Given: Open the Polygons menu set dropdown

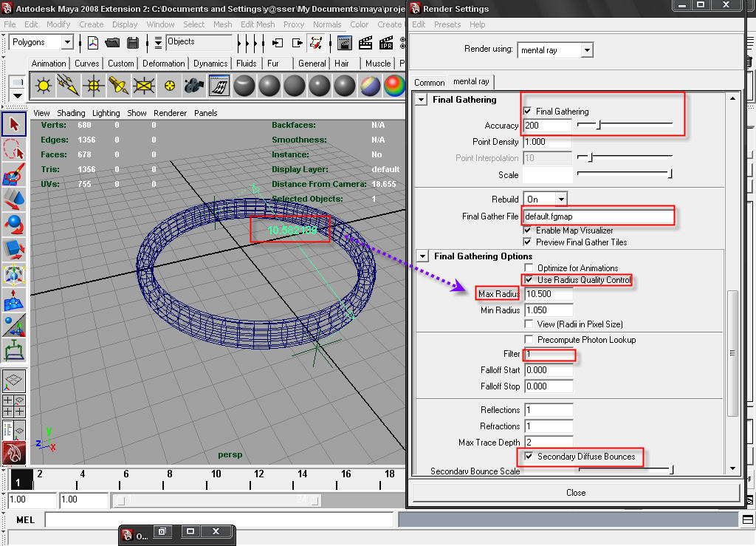Looking at the screenshot, I should (x=67, y=42).
